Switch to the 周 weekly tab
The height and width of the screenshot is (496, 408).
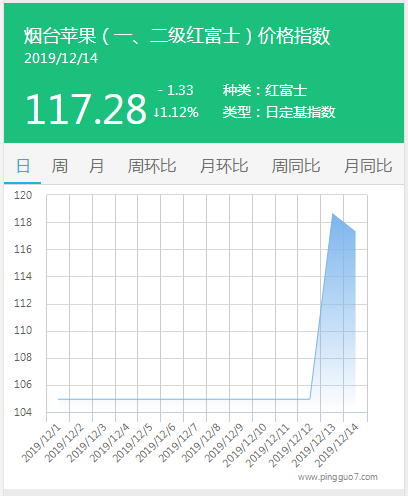[x=60, y=166]
